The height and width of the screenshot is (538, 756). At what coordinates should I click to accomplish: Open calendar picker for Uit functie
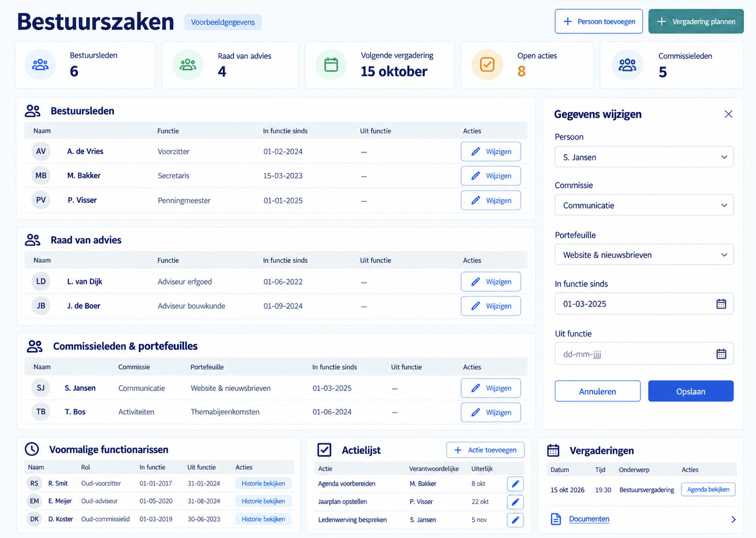click(x=721, y=354)
